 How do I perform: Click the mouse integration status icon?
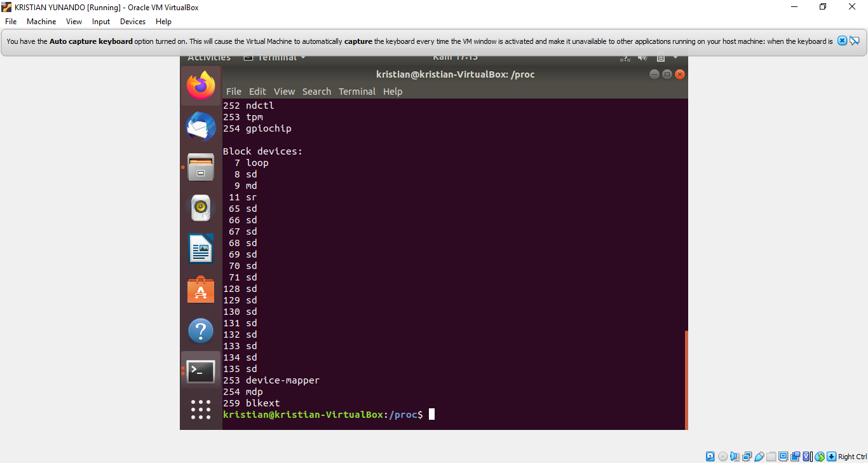(x=820, y=457)
